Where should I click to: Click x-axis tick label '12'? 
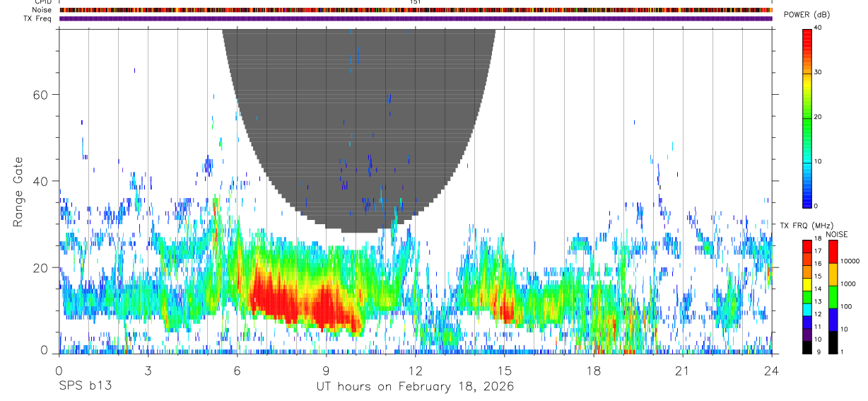click(416, 370)
